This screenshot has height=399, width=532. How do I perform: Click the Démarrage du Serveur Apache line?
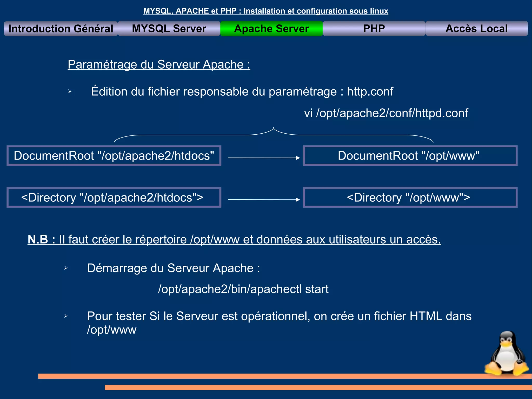174,268
